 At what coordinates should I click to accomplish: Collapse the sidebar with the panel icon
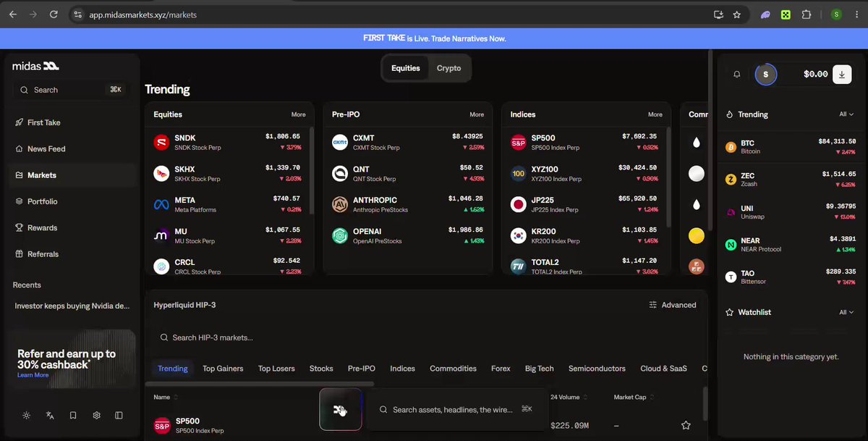pyautogui.click(x=119, y=416)
